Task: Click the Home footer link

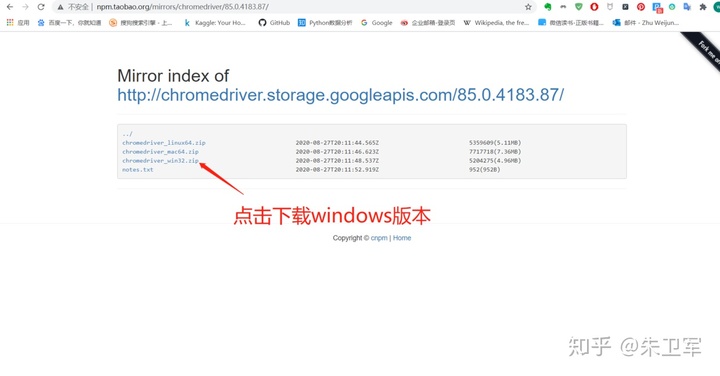Action: (402, 238)
